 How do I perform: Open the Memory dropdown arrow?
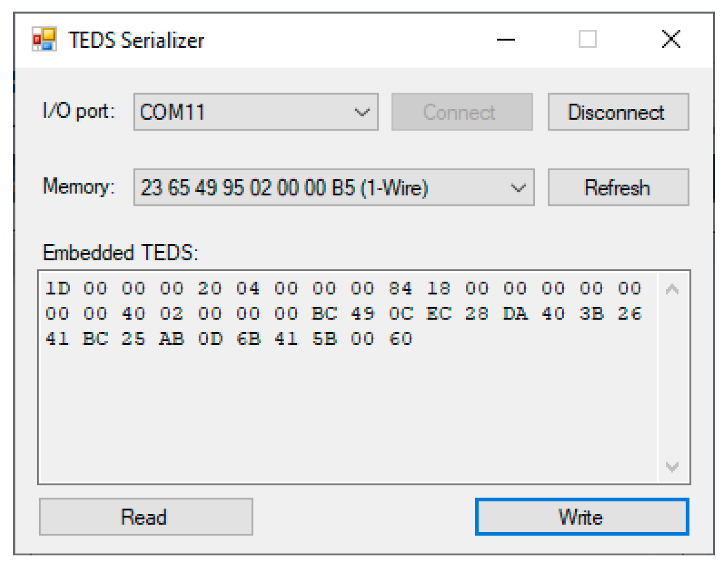coord(518,188)
